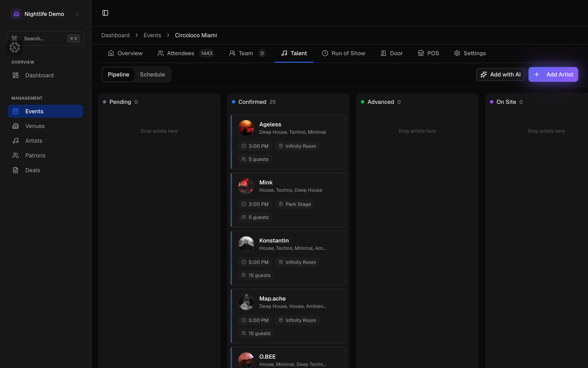Click the Search input field

[46, 38]
